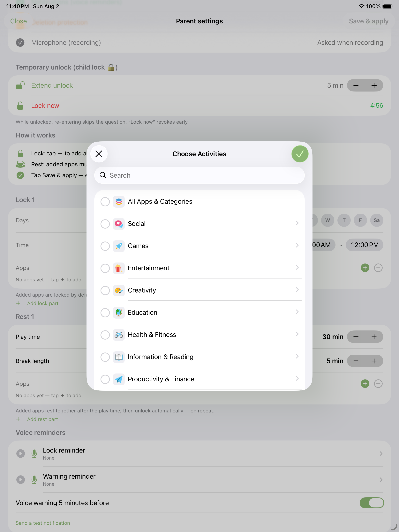Toggle the Sa day button in Lock 1

click(x=377, y=220)
